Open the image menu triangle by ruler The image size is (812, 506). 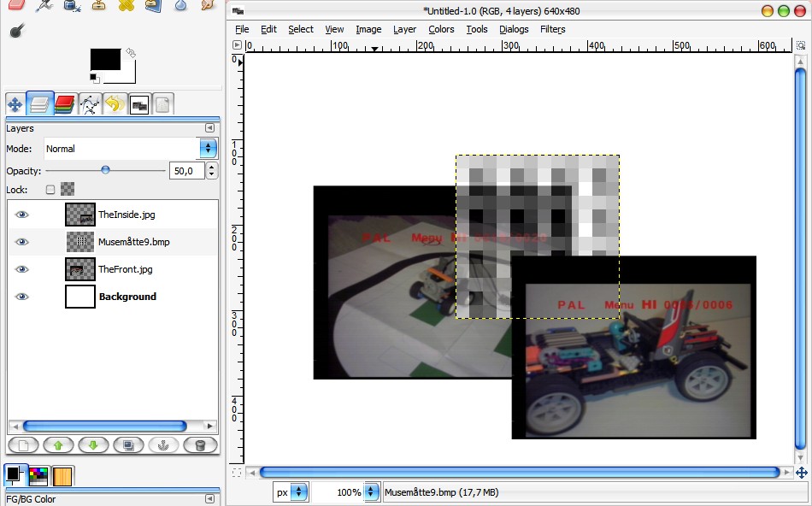pos(237,45)
